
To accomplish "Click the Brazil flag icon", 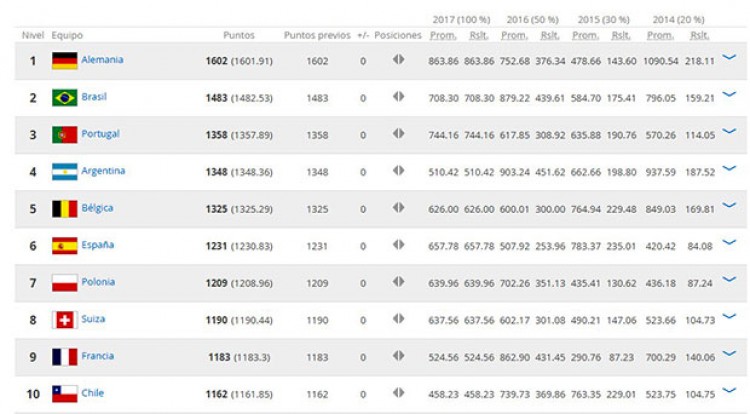I will (x=64, y=98).
